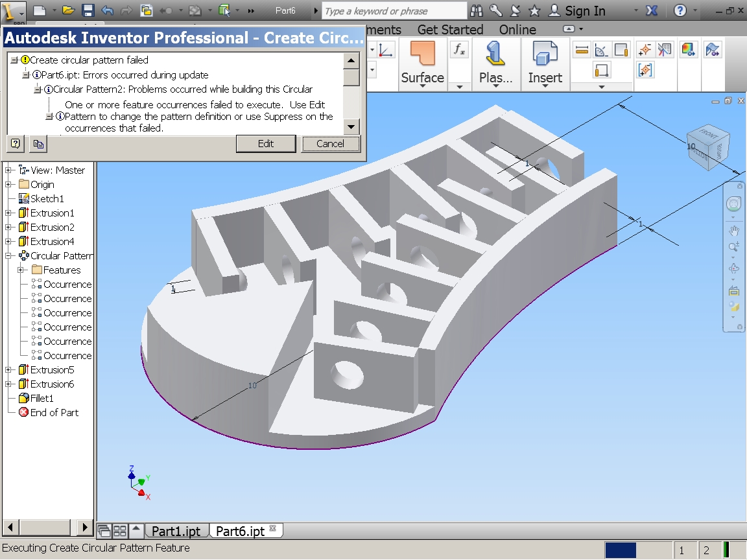Open the Insert tools panel

pyautogui.click(x=545, y=64)
